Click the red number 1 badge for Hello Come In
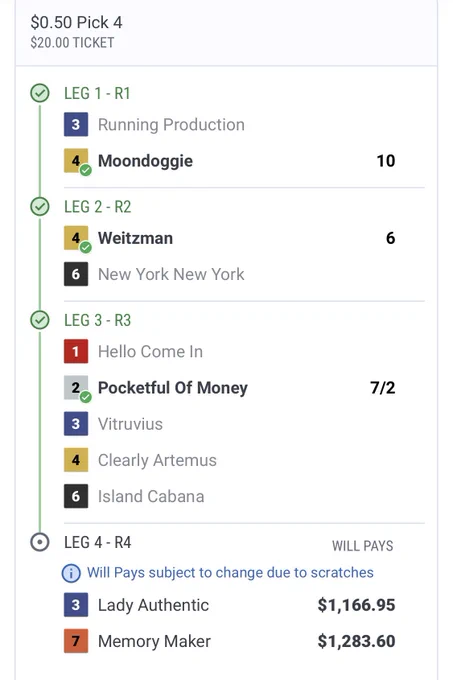The width and height of the screenshot is (453, 680). (x=76, y=351)
